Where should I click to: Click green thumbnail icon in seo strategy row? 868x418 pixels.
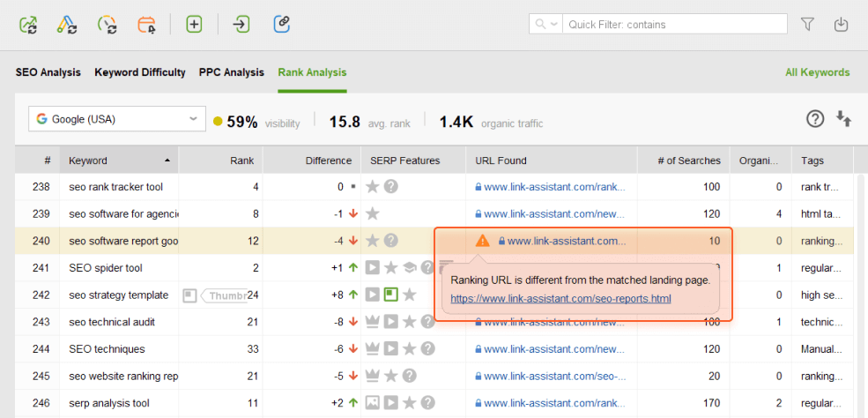point(391,295)
